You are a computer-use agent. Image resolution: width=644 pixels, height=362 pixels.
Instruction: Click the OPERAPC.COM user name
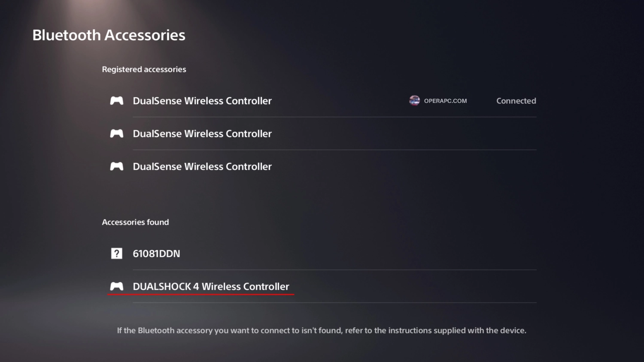445,101
